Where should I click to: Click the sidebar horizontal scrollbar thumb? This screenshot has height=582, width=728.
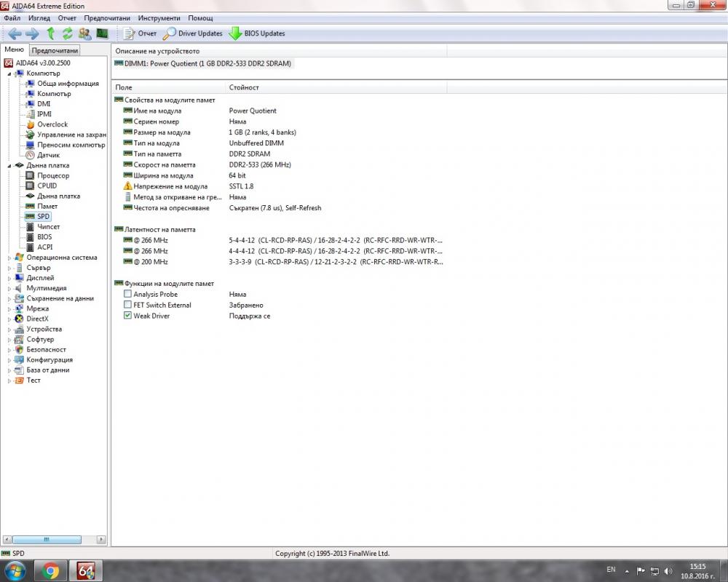(x=47, y=539)
